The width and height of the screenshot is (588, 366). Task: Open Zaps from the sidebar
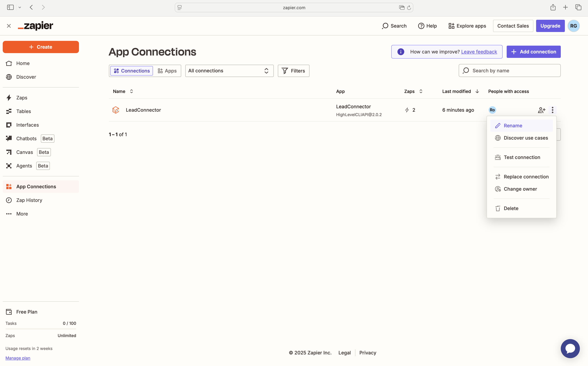coord(22,98)
